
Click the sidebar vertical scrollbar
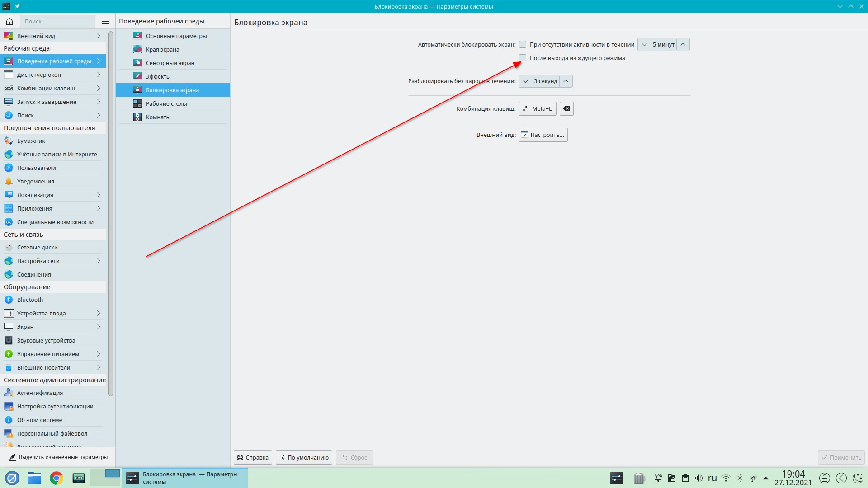click(x=111, y=212)
